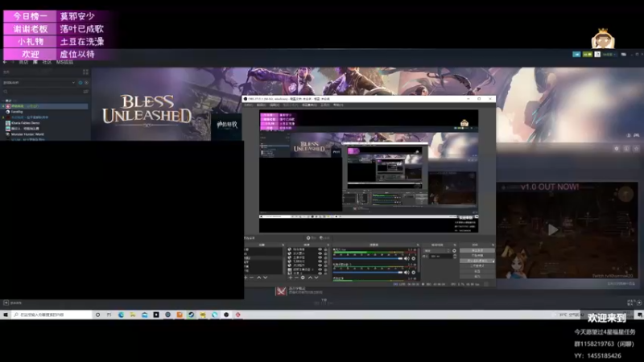This screenshot has height=362, width=644.
Task: Click the favorite star icon on Steam game page
Action: 636,149
